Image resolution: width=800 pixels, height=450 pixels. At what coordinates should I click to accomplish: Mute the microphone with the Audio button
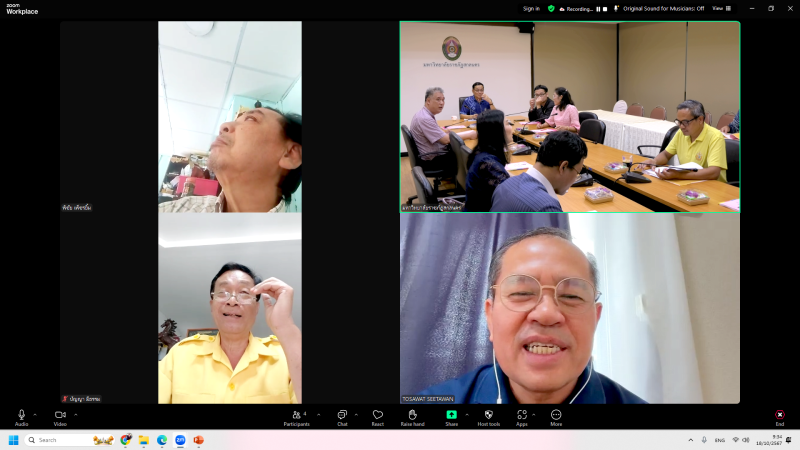(x=21, y=415)
